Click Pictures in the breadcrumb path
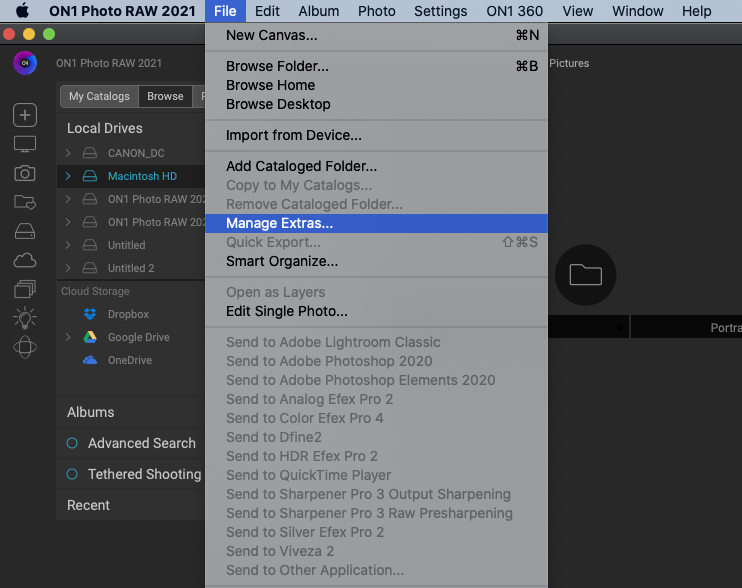The width and height of the screenshot is (742, 588). [x=569, y=63]
